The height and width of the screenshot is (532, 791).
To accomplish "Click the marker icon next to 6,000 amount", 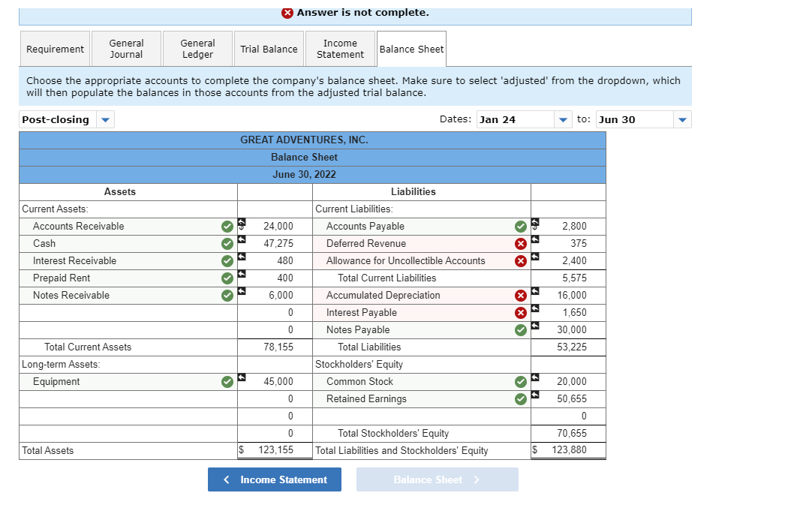I will (242, 291).
